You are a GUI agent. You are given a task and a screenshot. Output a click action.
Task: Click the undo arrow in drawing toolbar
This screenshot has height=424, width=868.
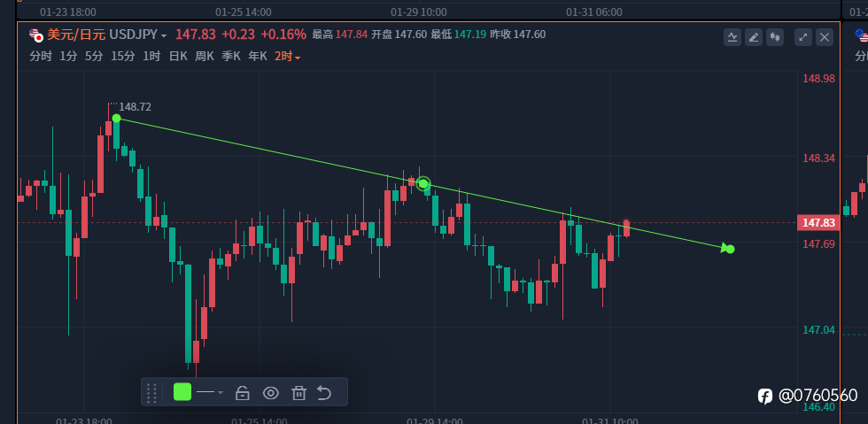[x=324, y=392]
